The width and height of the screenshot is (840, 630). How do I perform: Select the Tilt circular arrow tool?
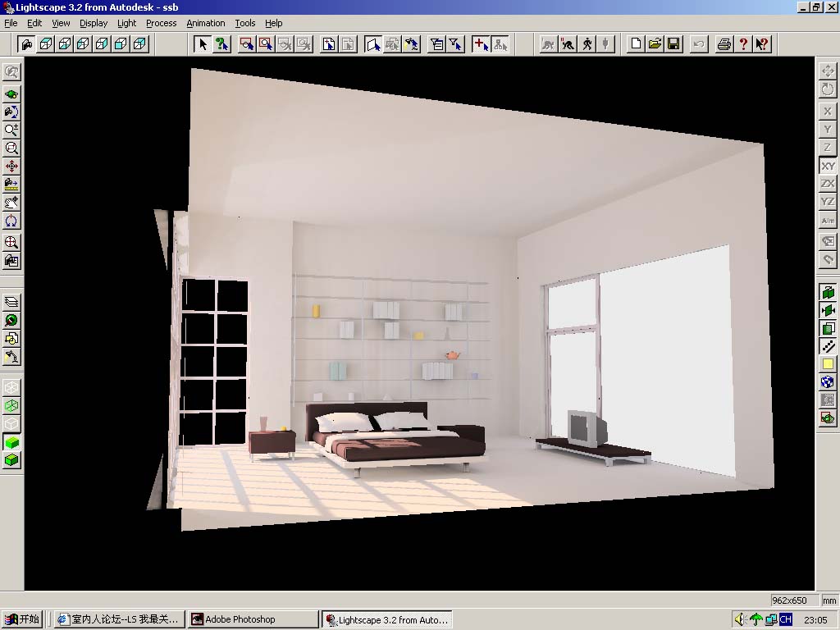pyautogui.click(x=11, y=221)
